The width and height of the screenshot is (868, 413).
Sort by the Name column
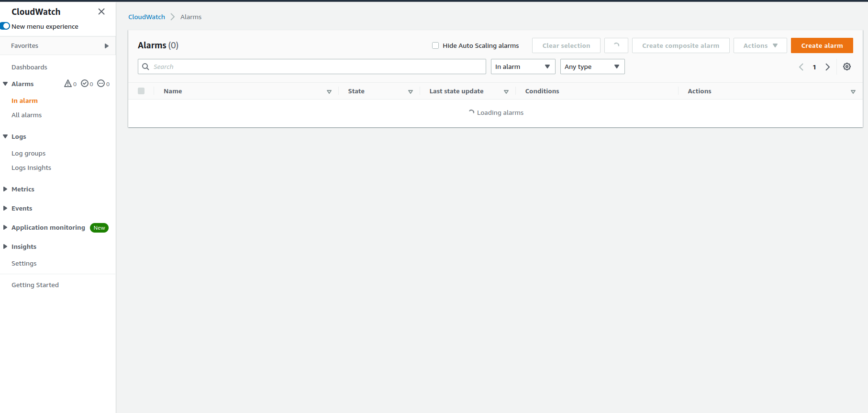click(x=329, y=91)
